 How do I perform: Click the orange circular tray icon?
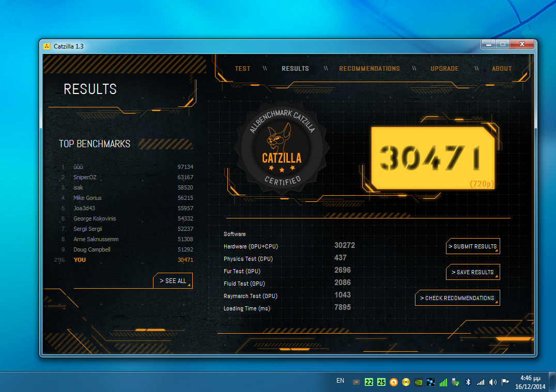394,382
